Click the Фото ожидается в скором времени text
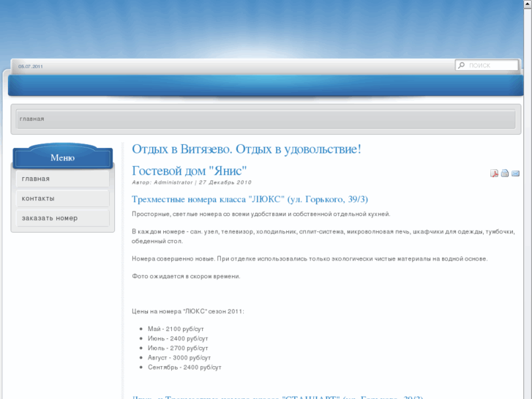The width and height of the screenshot is (532, 399). tap(186, 277)
